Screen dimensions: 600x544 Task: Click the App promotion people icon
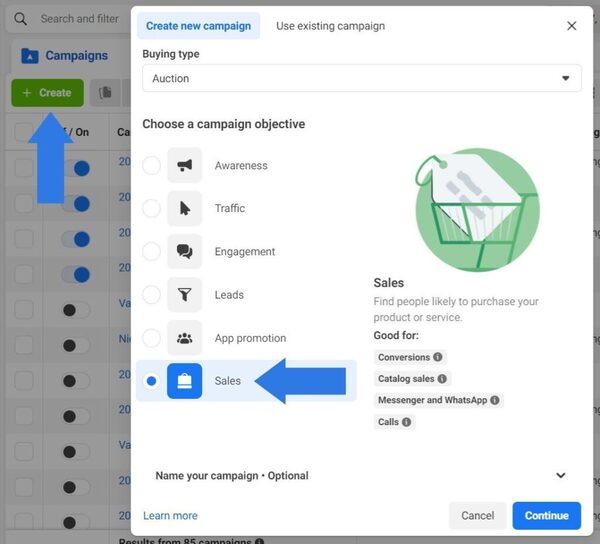[x=184, y=338]
